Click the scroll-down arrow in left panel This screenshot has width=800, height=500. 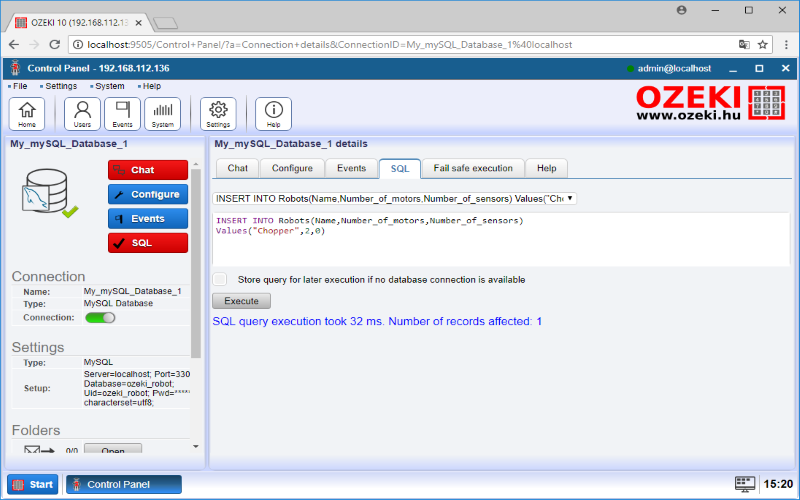[x=196, y=447]
